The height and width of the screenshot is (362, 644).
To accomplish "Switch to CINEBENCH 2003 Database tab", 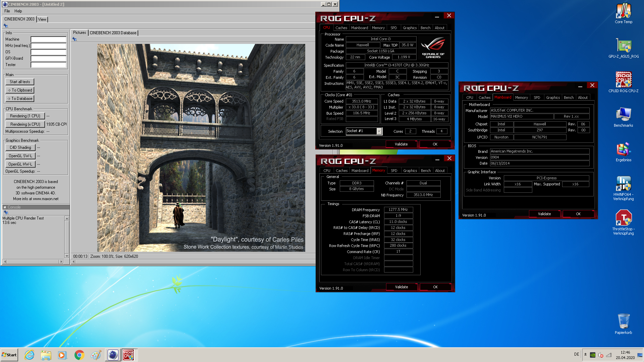I will pos(113,33).
